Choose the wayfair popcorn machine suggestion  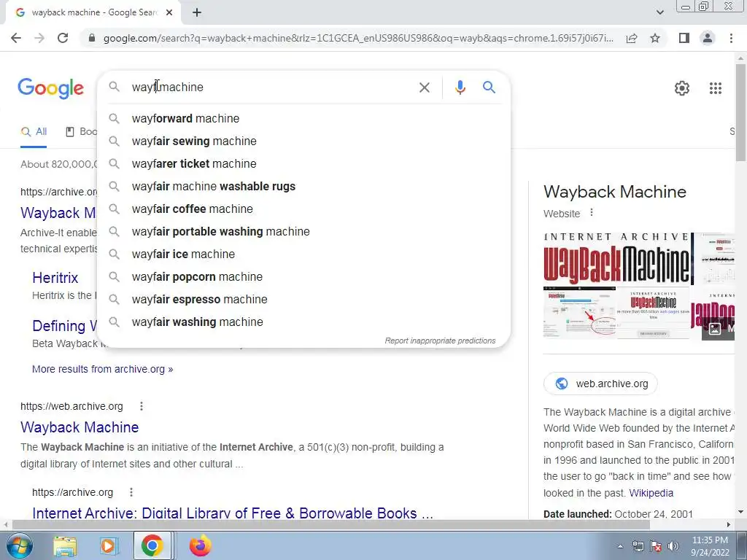303,276
